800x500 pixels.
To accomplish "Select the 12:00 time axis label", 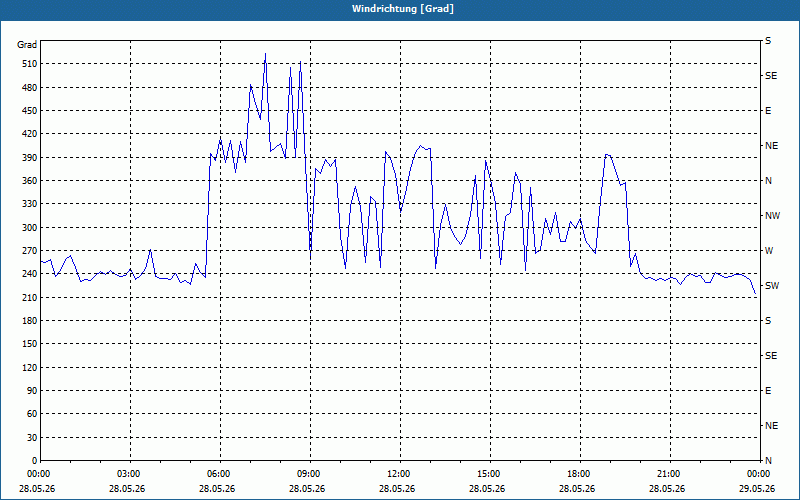I will (x=398, y=474).
